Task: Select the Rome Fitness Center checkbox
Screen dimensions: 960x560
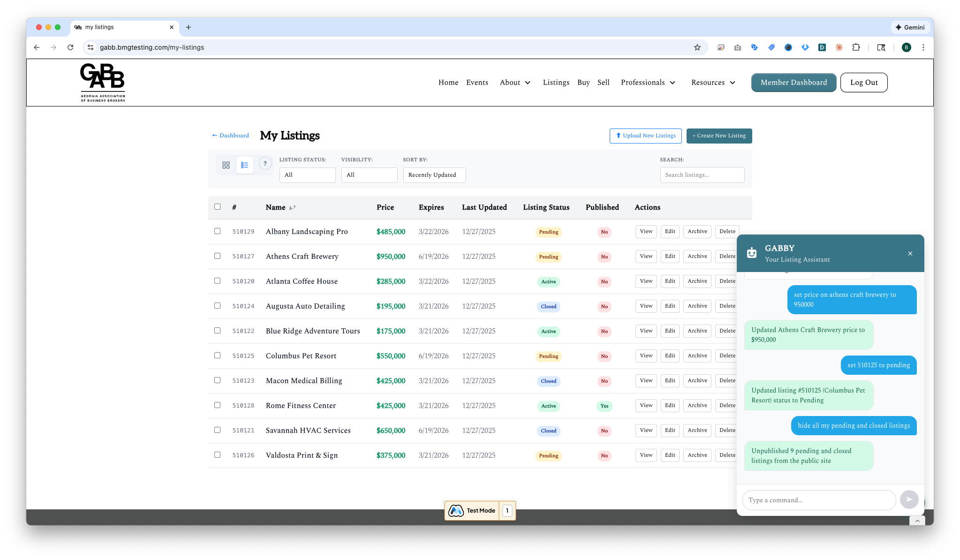Action: pyautogui.click(x=217, y=405)
